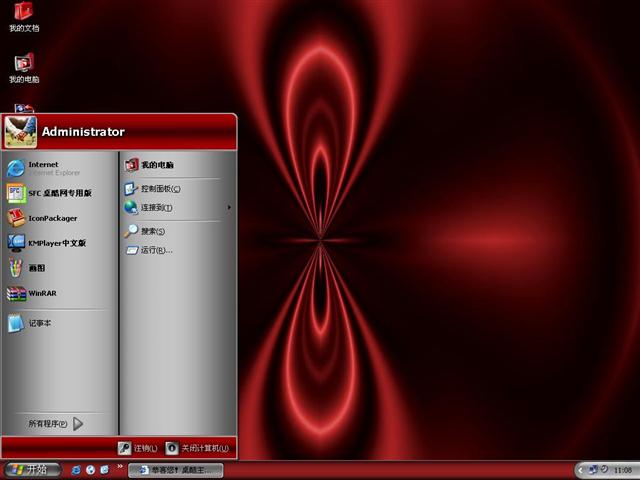Image resolution: width=640 pixels, height=480 pixels.
Task: Click the 关闭计算机 (Shut Down) button
Action: pyautogui.click(x=197, y=448)
